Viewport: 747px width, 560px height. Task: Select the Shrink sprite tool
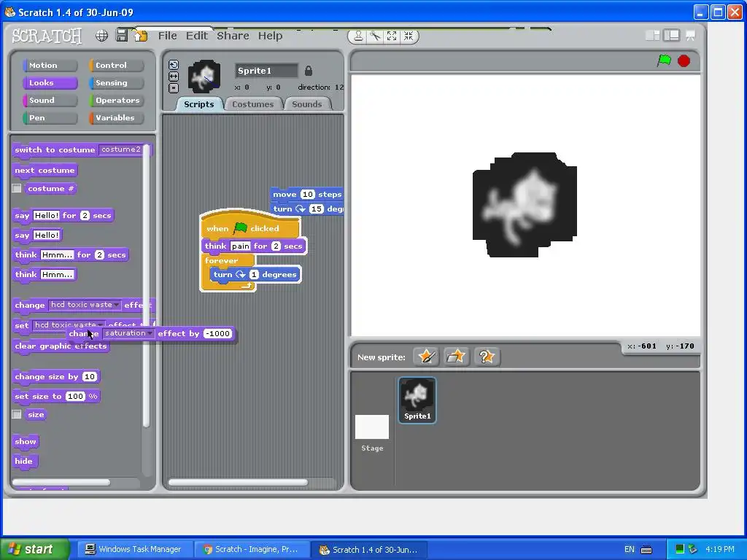[409, 36]
